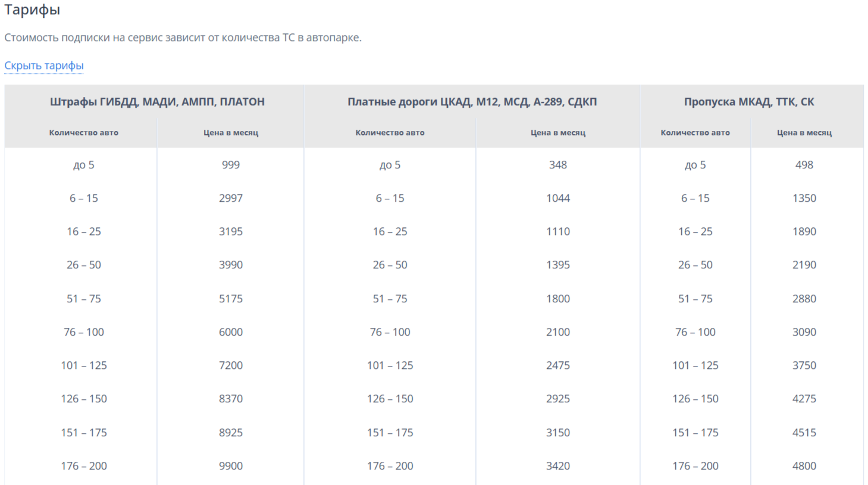Select the 348 toll roads price cell
This screenshot has width=868, height=485.
(x=558, y=165)
